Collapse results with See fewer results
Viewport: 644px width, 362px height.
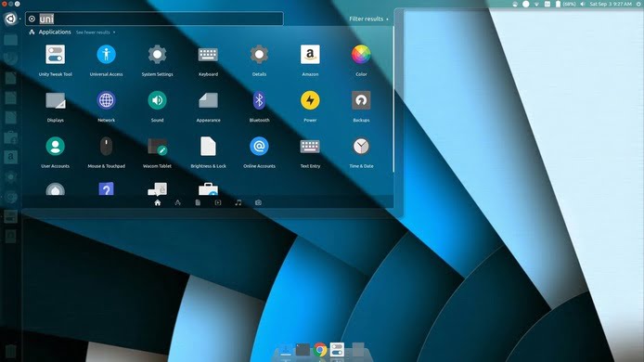tap(96, 32)
